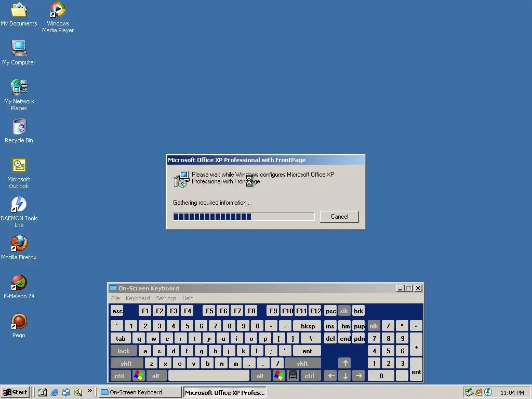Select the Mozilla Firefox shortcut
The width and height of the screenshot is (532, 399).
19,248
